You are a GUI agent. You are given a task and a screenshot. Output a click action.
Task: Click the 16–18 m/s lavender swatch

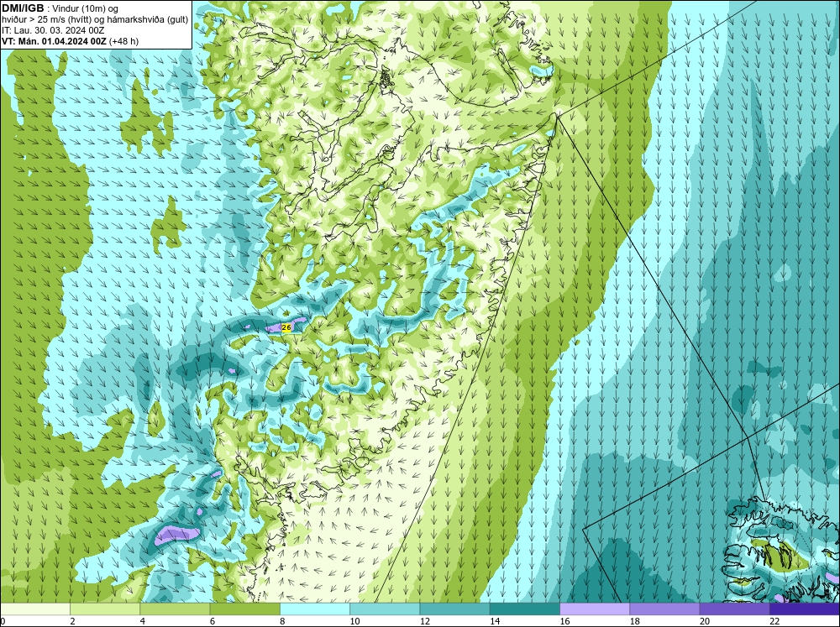[595, 609]
